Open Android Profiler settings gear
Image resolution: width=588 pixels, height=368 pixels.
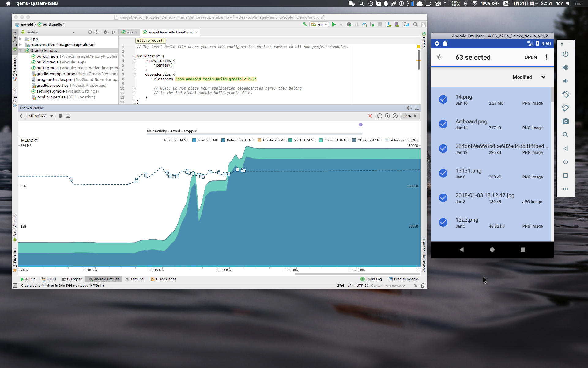coord(409,108)
